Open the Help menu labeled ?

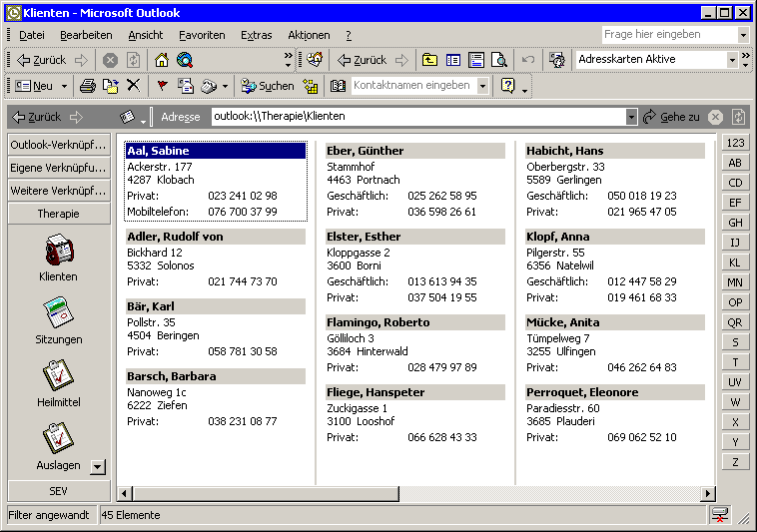(x=349, y=35)
